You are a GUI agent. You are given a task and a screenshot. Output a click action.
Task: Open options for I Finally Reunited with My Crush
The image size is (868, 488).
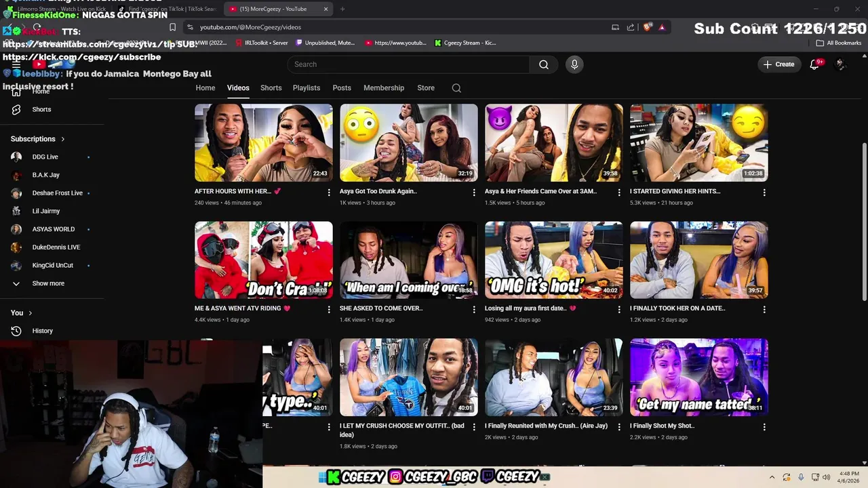619,427
